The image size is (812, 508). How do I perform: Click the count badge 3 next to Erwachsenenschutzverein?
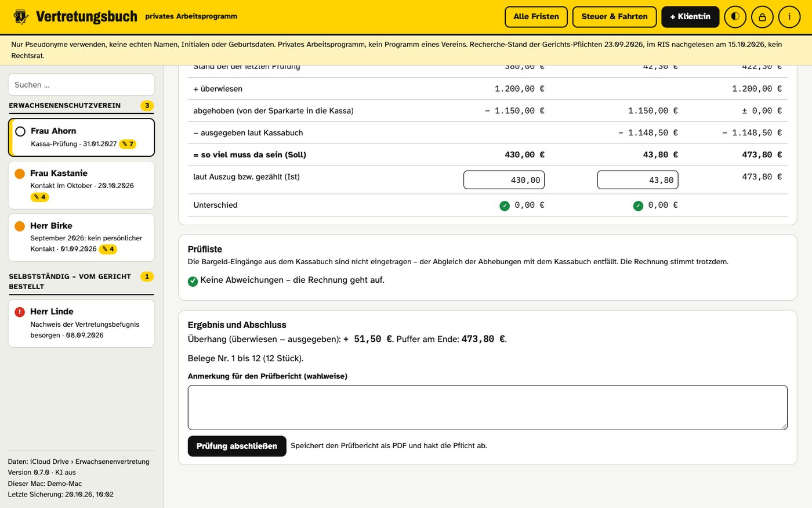(x=147, y=106)
